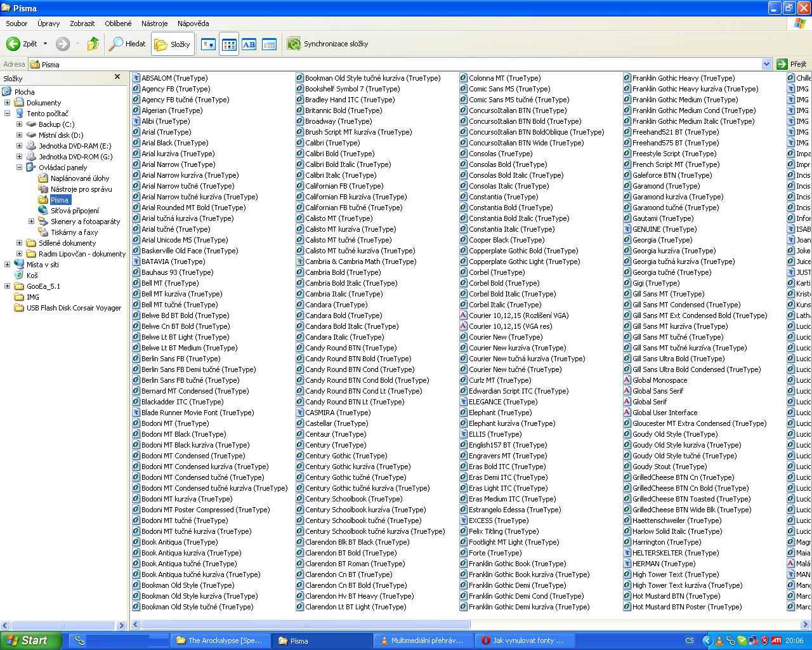Expand the Backup (C:) drive node
This screenshot has width=812, height=650.
[x=19, y=124]
